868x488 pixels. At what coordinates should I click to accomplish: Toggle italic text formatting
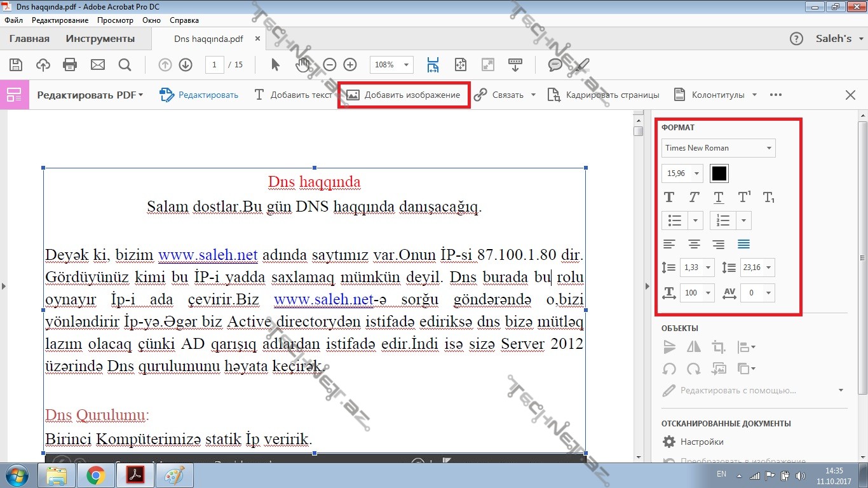click(694, 198)
